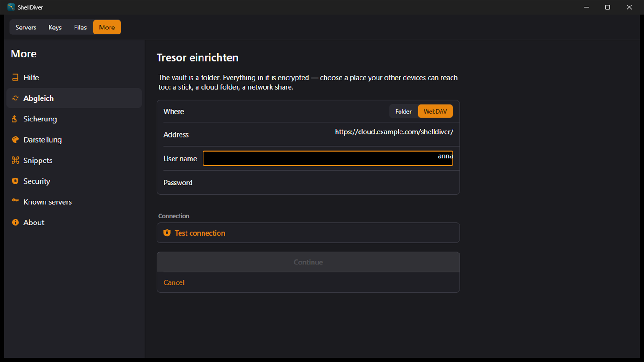The width and height of the screenshot is (644, 362).
Task: Focus the User name field
Action: point(328,158)
